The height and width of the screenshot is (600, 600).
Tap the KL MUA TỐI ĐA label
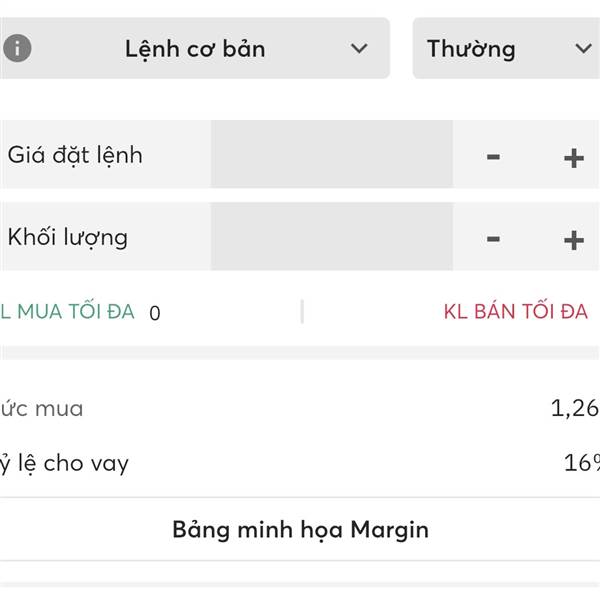(x=67, y=311)
